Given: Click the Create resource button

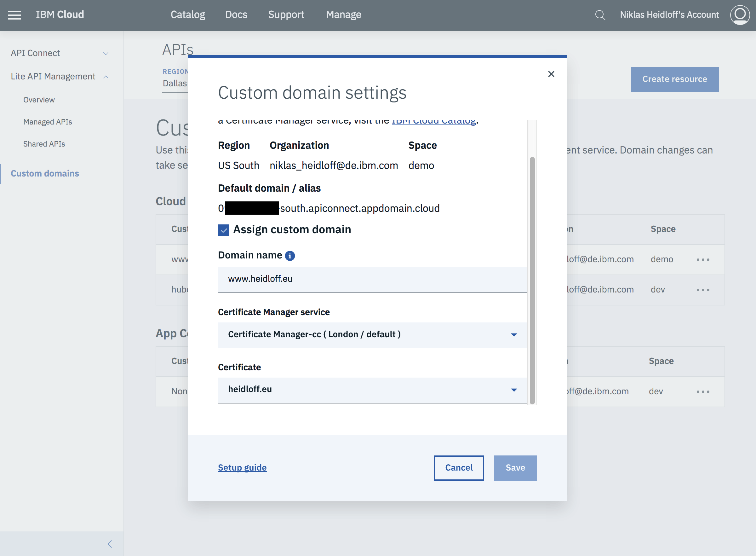Looking at the screenshot, I should [x=675, y=79].
